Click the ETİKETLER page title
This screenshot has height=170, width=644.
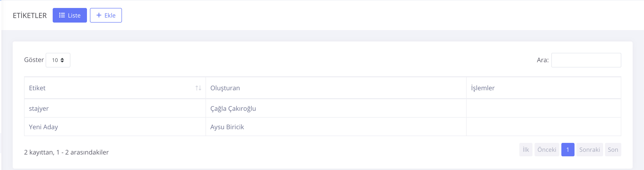[30, 15]
